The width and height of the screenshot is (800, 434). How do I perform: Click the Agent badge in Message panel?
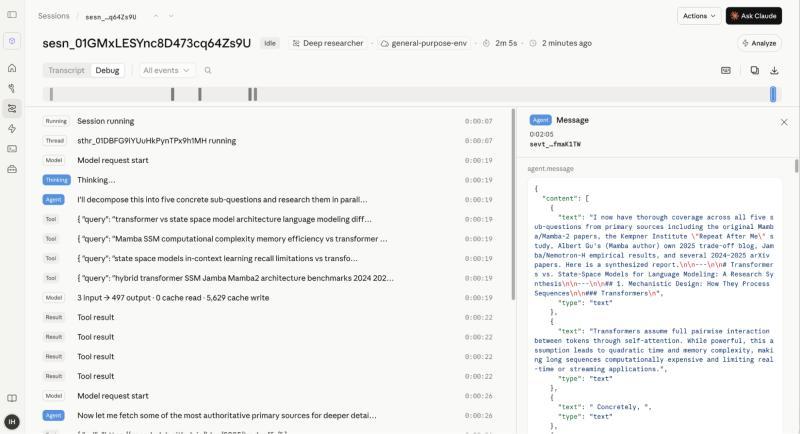click(x=540, y=120)
